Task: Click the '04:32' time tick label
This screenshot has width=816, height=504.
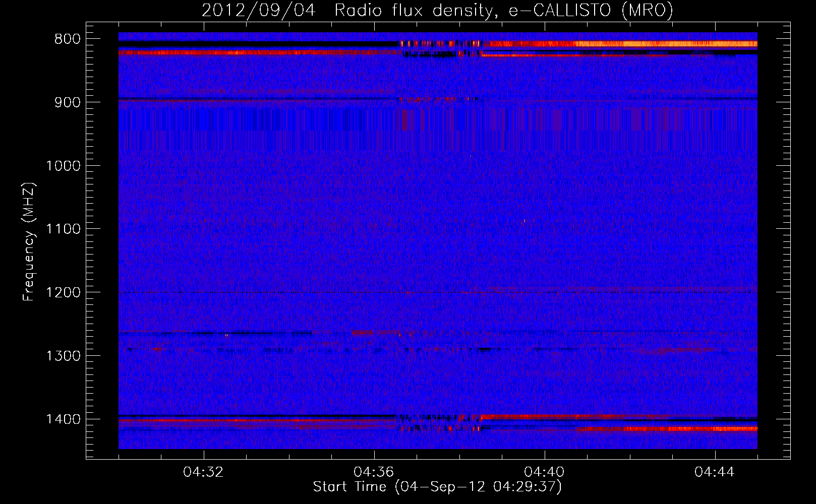Action: click(x=203, y=472)
